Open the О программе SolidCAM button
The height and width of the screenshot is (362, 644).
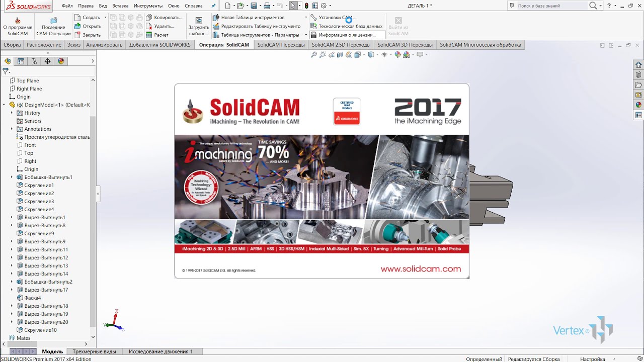pyautogui.click(x=18, y=26)
